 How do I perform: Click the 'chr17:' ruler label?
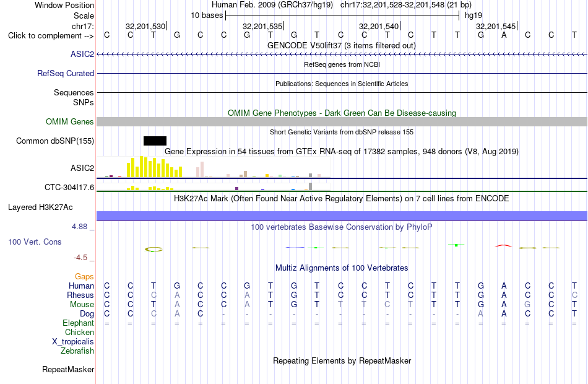[82, 26]
